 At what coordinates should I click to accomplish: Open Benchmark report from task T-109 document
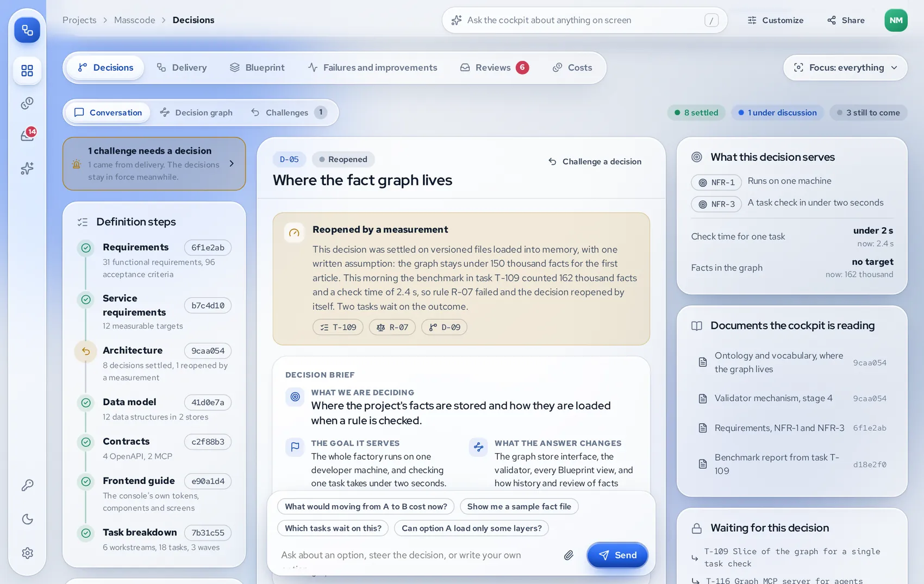792,464
